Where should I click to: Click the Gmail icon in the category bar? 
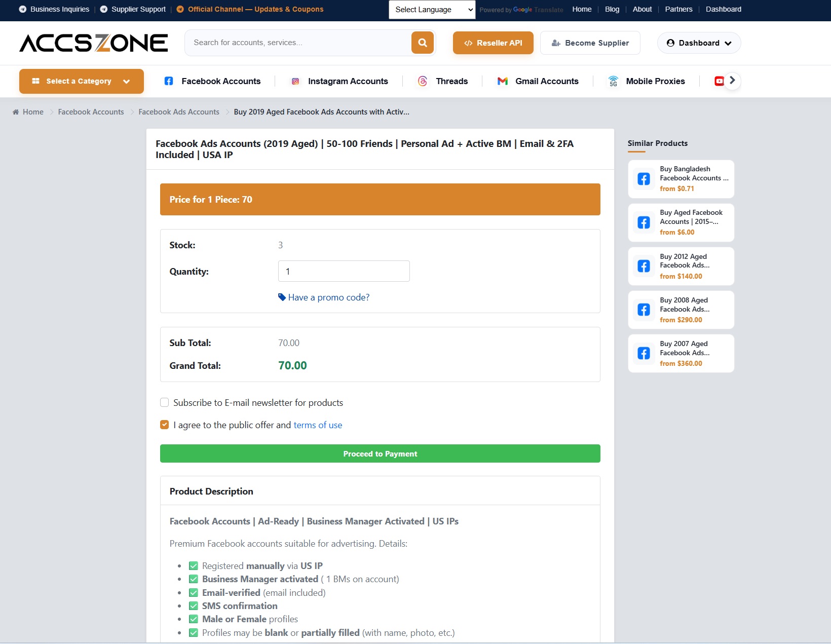click(x=503, y=81)
